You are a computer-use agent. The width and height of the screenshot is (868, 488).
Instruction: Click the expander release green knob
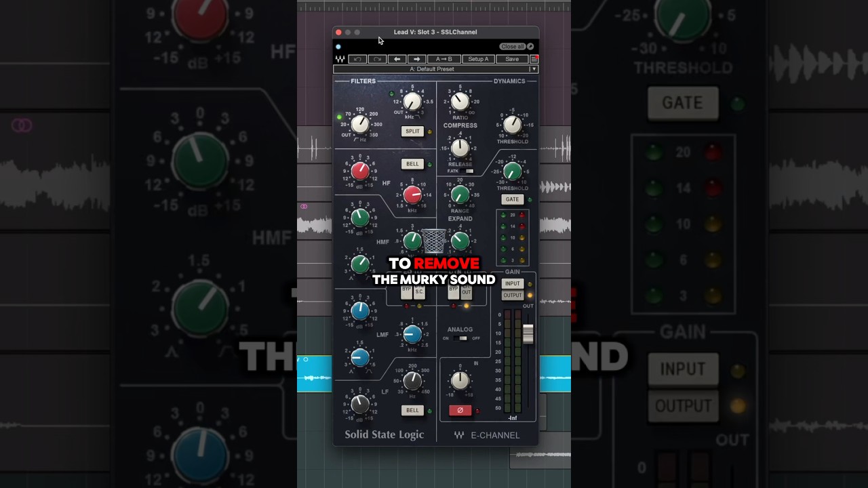(460, 241)
